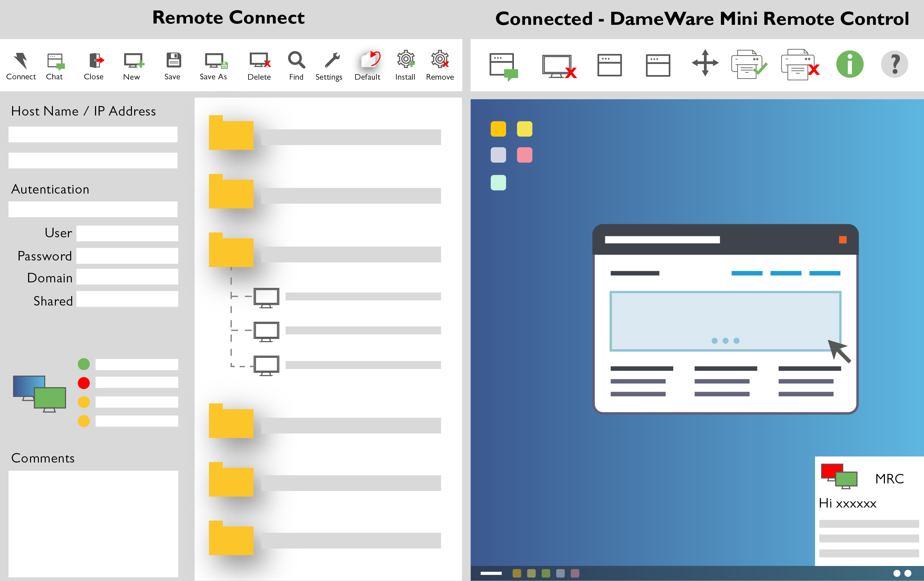Image resolution: width=924 pixels, height=581 pixels.
Task: Select first computer under expanded folder
Action: click(x=266, y=298)
